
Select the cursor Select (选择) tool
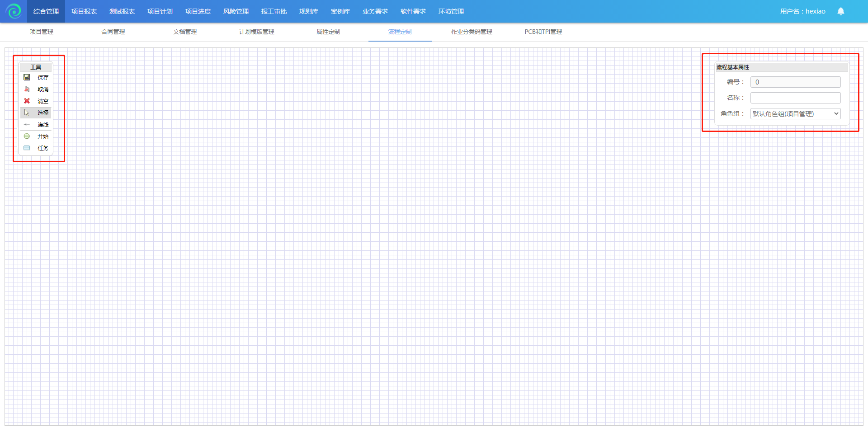[x=27, y=113]
